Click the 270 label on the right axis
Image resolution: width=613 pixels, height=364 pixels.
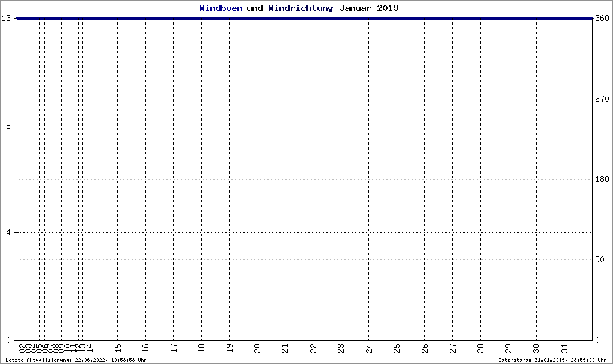click(602, 99)
